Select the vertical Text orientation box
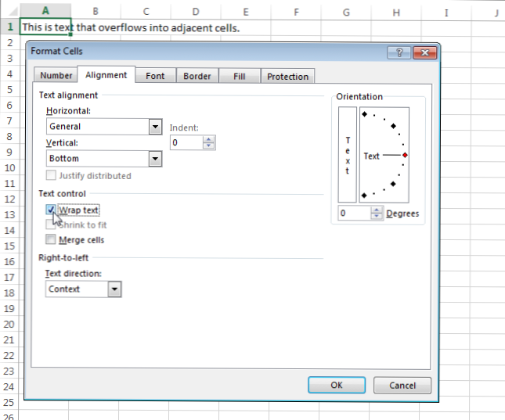Viewport: 505px width, 420px height. point(348,155)
